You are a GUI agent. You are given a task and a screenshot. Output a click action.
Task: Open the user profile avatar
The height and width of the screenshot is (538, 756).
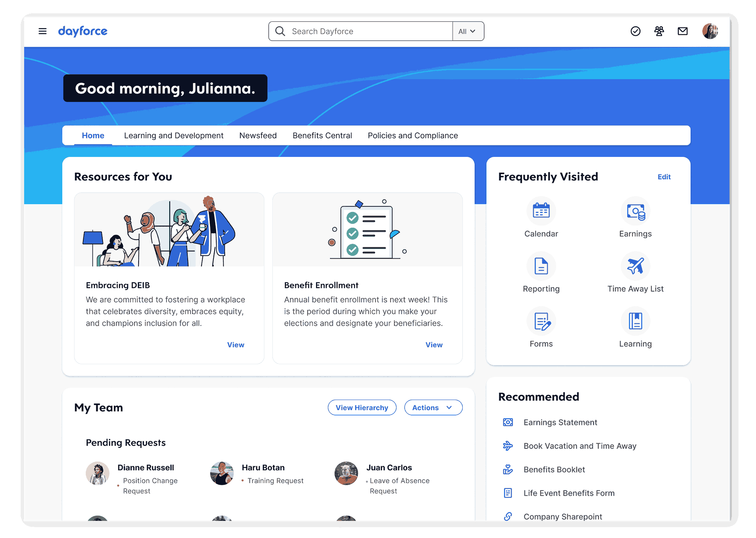coord(710,31)
